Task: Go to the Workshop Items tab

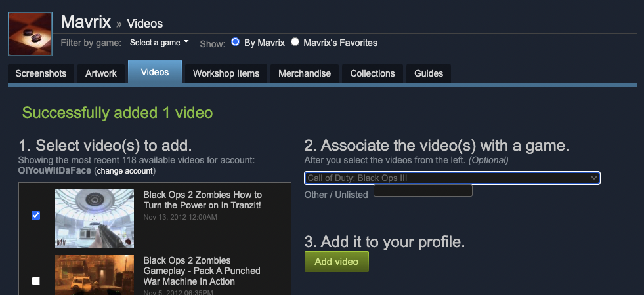Action: [x=226, y=74]
